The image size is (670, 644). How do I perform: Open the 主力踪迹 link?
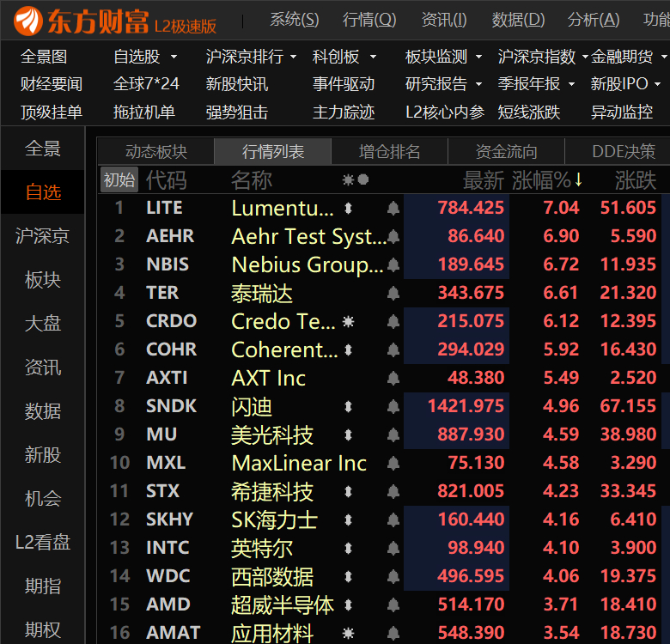coord(344,112)
